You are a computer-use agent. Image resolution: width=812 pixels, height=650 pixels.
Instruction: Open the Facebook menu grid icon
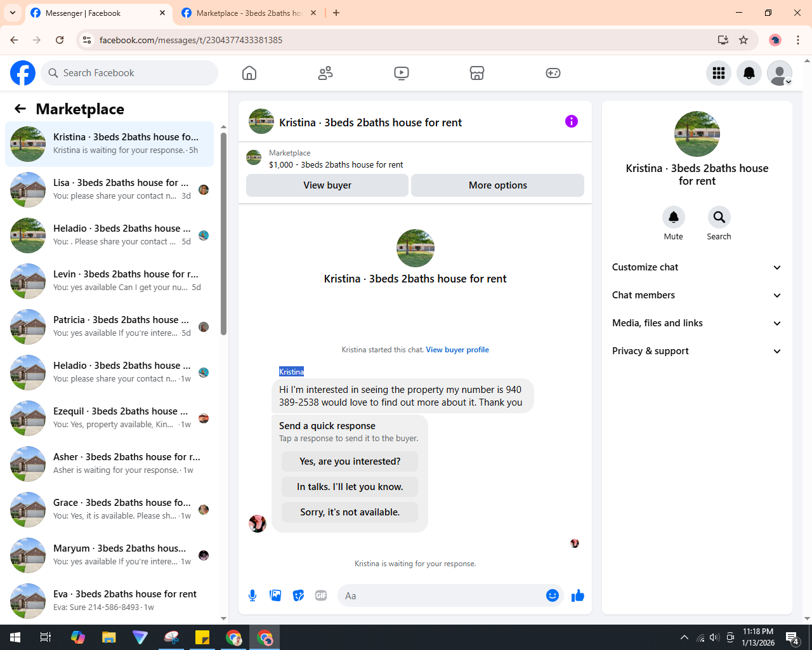[x=719, y=73]
